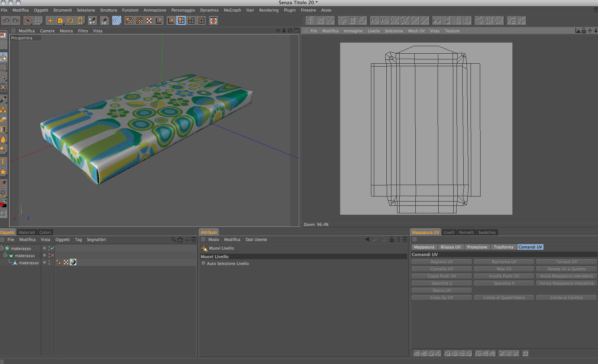This screenshot has width=598, height=364.
Task: Enable the Auto Selezione Livello checkbox
Action: pos(203,263)
